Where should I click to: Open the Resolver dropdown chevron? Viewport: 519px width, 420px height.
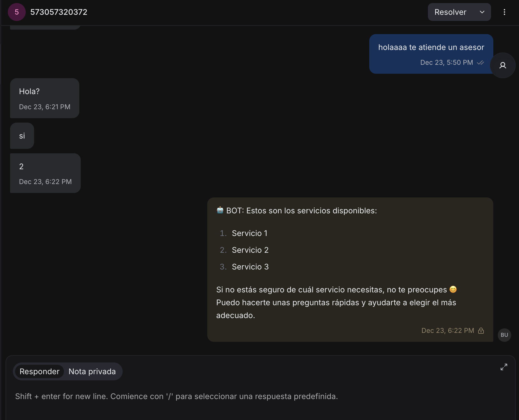pos(482,12)
